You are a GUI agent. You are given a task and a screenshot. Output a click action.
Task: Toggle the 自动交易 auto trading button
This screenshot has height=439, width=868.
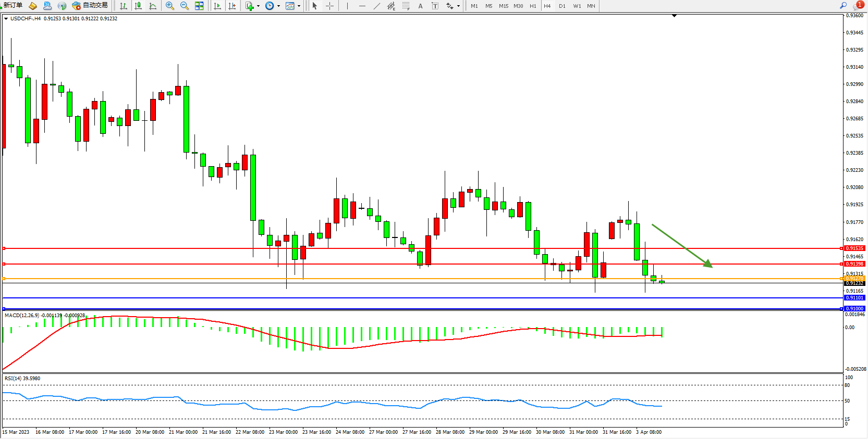(90, 6)
